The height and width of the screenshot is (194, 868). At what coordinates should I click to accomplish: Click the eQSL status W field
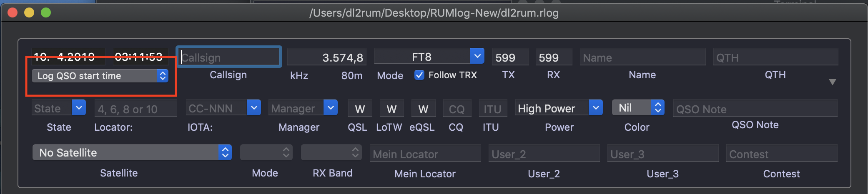(423, 109)
